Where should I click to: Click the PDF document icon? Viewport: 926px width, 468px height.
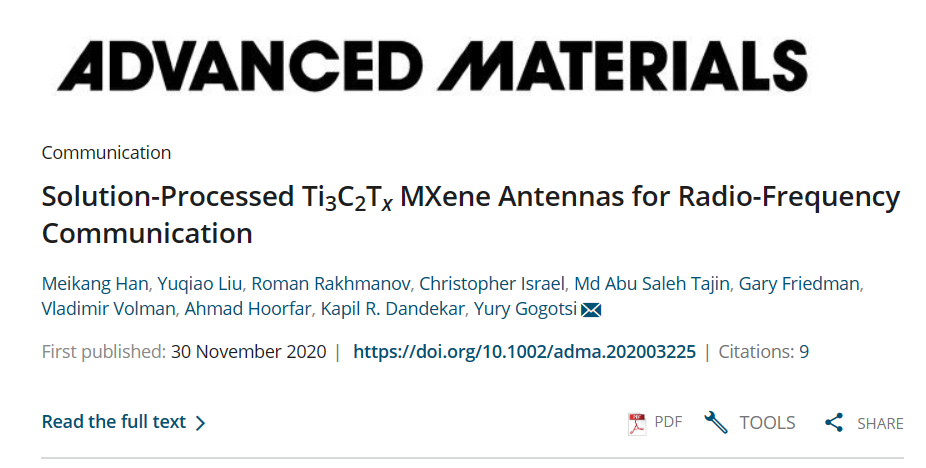[637, 423]
